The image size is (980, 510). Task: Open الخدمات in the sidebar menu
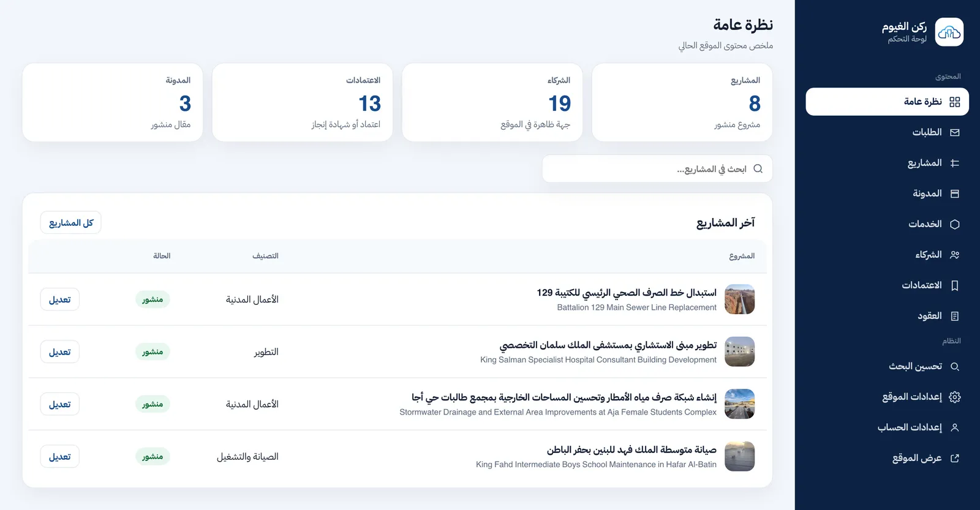887,224
